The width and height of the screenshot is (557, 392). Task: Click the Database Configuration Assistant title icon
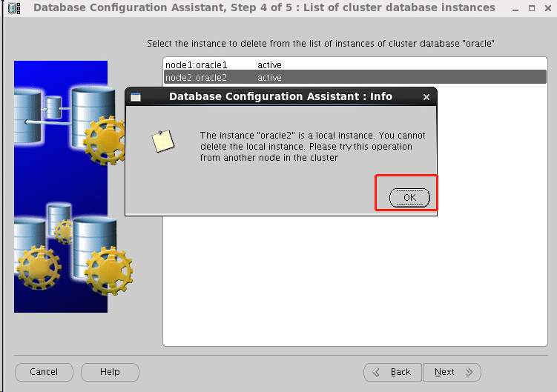[14, 8]
